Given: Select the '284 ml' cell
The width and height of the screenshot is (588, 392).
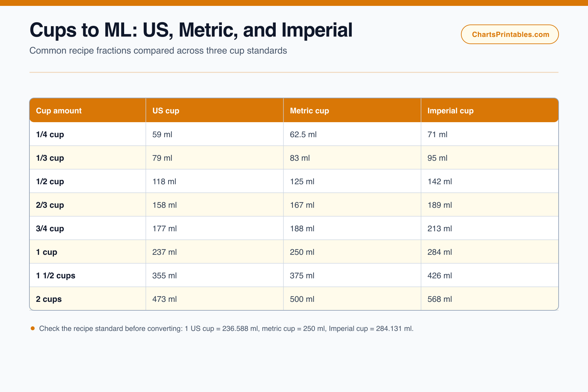Looking at the screenshot, I should coord(490,252).
